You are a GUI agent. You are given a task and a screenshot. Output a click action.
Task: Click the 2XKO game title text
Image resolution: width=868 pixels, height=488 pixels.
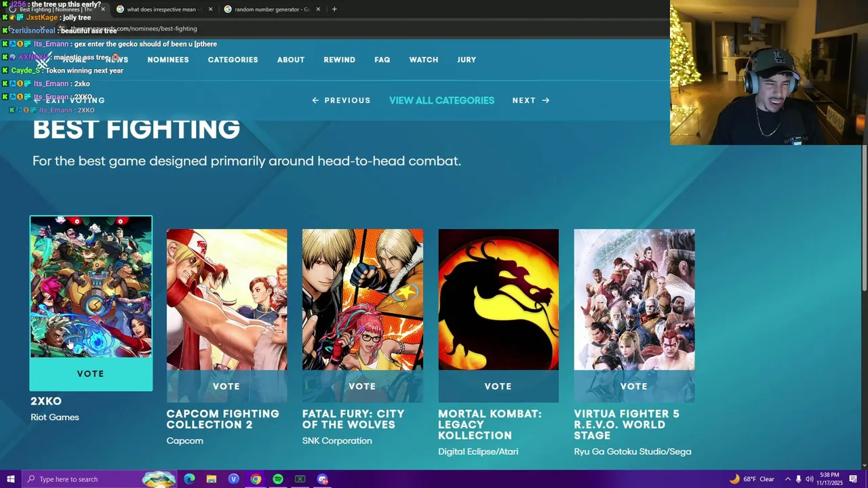[46, 401]
